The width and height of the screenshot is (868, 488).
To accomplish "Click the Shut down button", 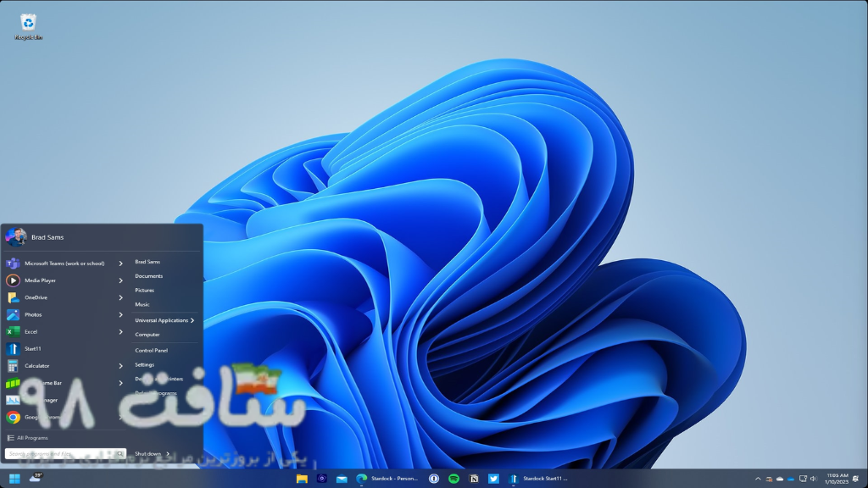I will pos(147,454).
